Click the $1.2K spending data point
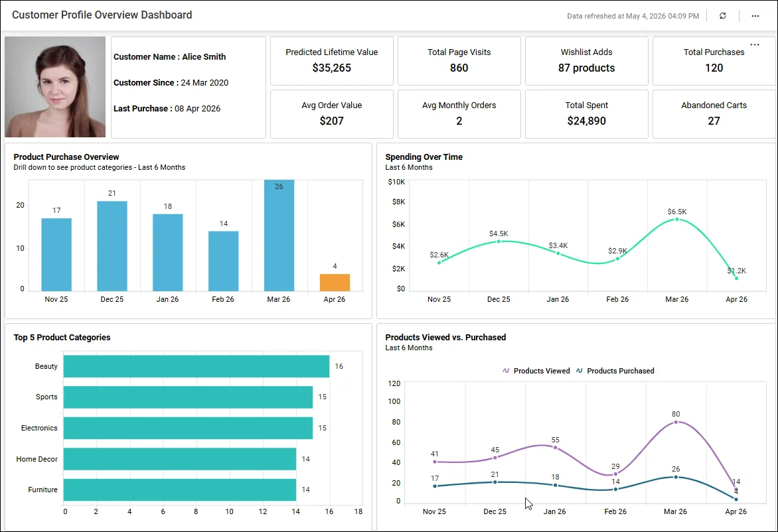This screenshot has height=532, width=778. click(736, 278)
